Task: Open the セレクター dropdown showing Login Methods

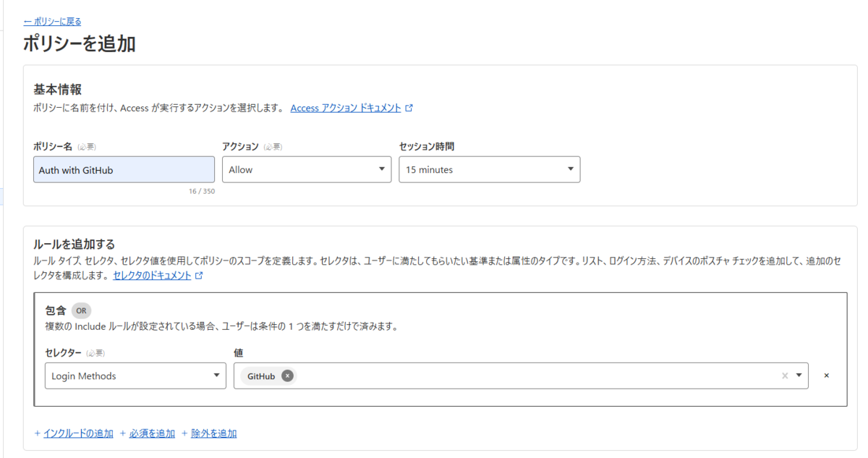Action: pos(135,376)
